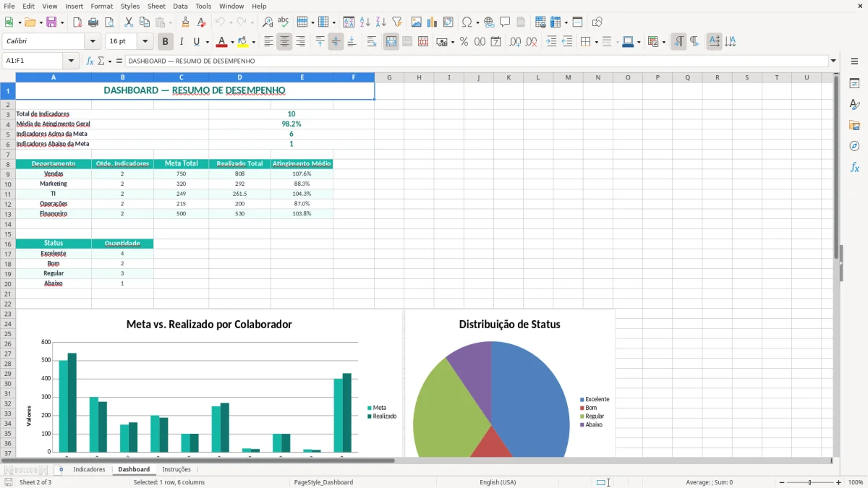Click the Clone Formatting paintbrush icon
Image resolution: width=868 pixels, height=488 pixels.
tap(186, 22)
